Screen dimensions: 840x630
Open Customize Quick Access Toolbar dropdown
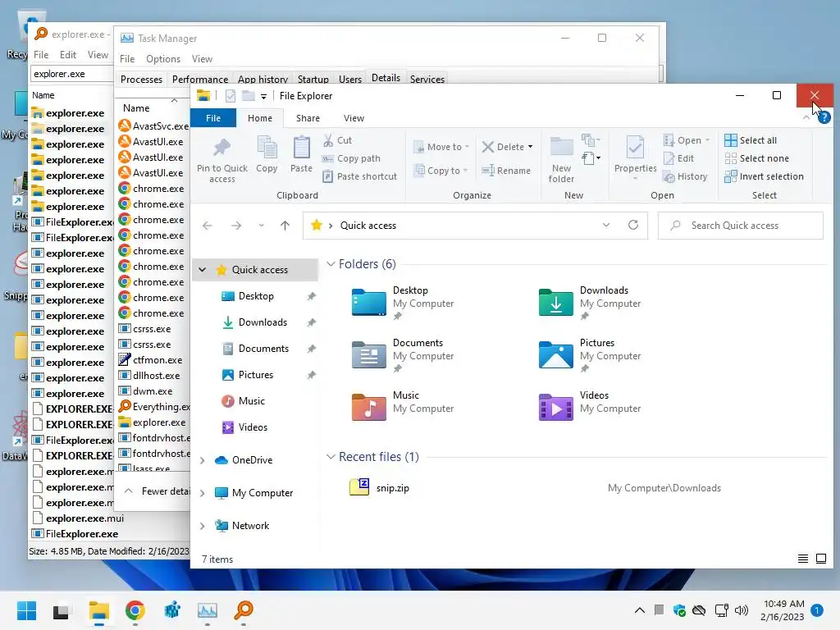[x=263, y=97]
